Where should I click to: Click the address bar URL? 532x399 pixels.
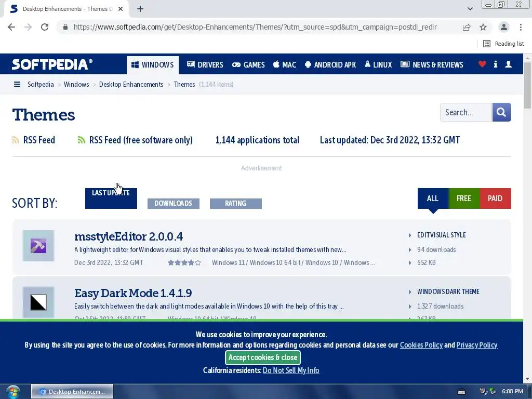pyautogui.click(x=255, y=27)
